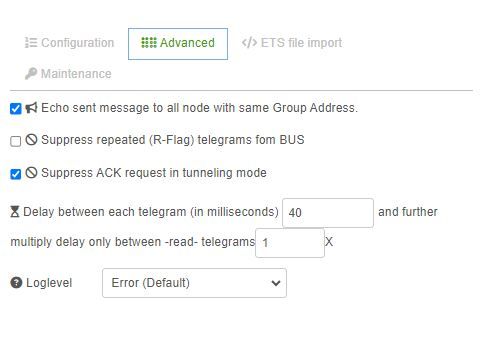Click the hourglass icon before Delay label

point(15,212)
